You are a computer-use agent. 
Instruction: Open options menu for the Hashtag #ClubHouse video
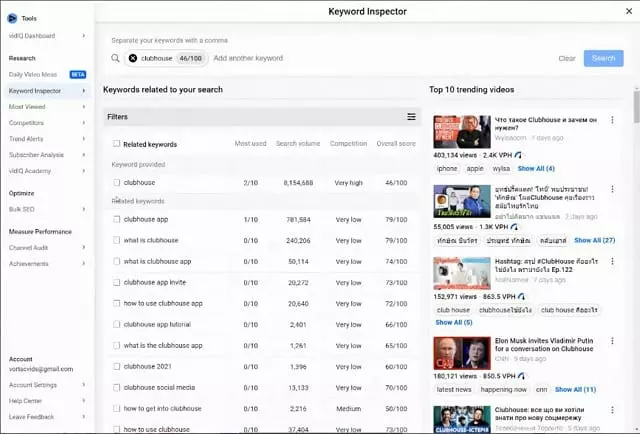click(612, 261)
